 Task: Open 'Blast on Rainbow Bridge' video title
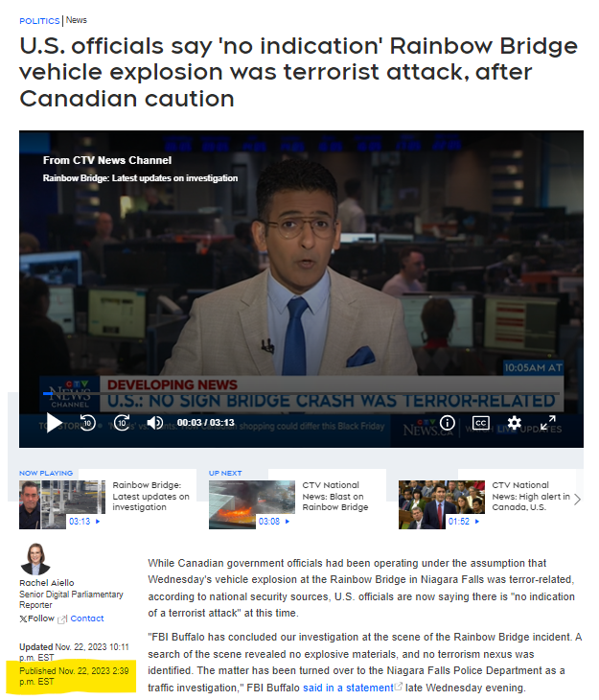pyautogui.click(x=335, y=496)
